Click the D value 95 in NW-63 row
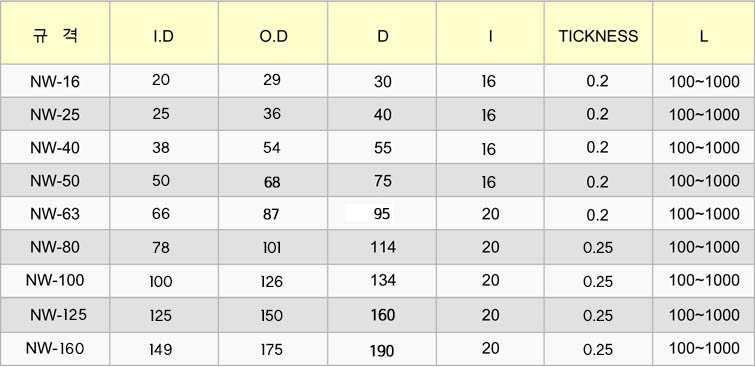The image size is (755, 367). (382, 213)
